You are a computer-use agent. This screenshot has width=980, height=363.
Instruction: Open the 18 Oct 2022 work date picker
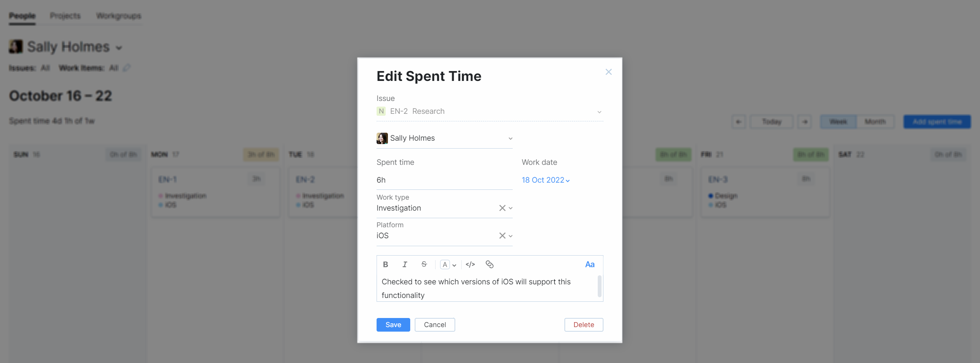[x=545, y=180]
